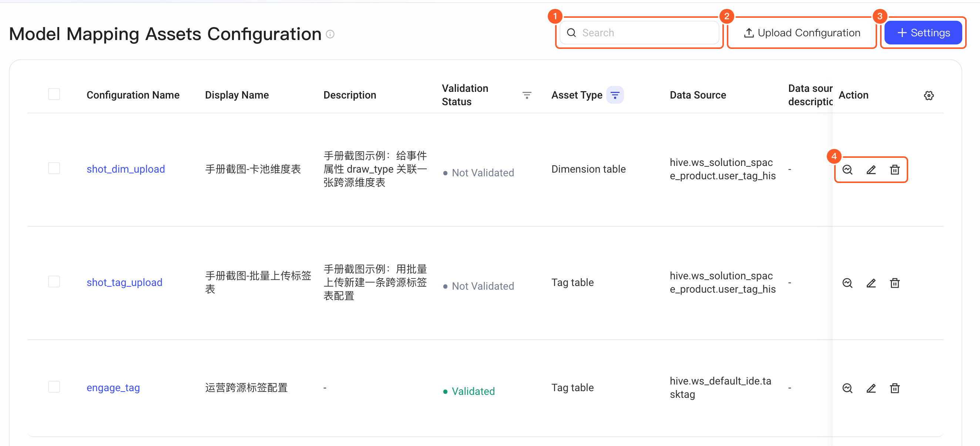Open the shot_dim_upload link
Screen dimensions: 980x446
[125, 169]
